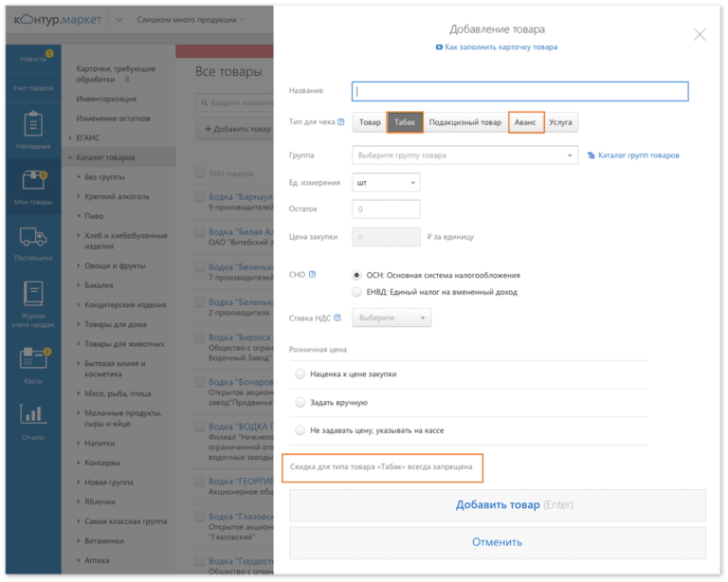
Task: Open the Ставка НДС dropdown
Action: [x=391, y=318]
